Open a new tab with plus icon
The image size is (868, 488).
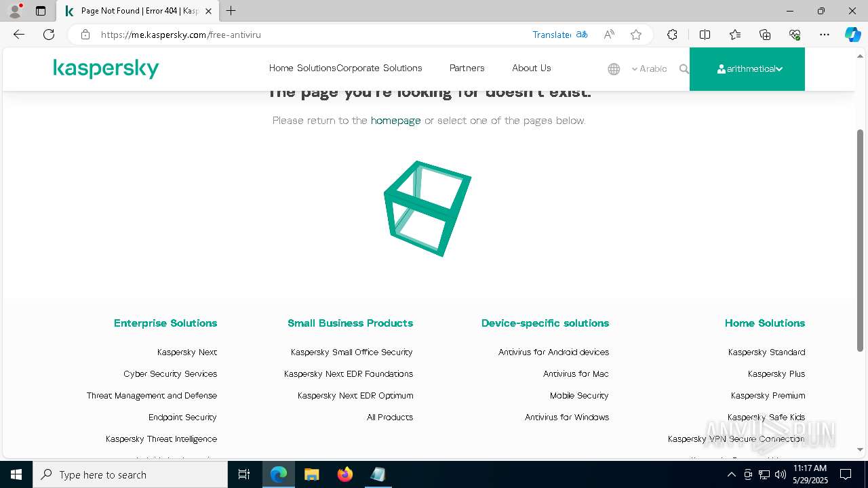click(x=231, y=11)
